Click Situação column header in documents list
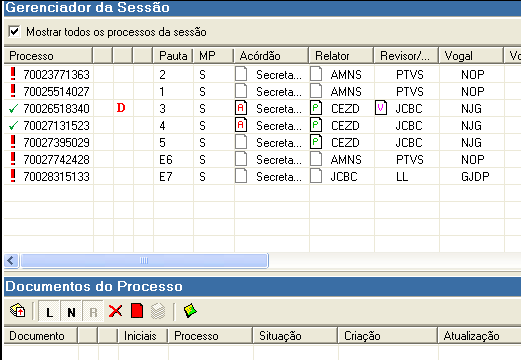 click(x=295, y=336)
